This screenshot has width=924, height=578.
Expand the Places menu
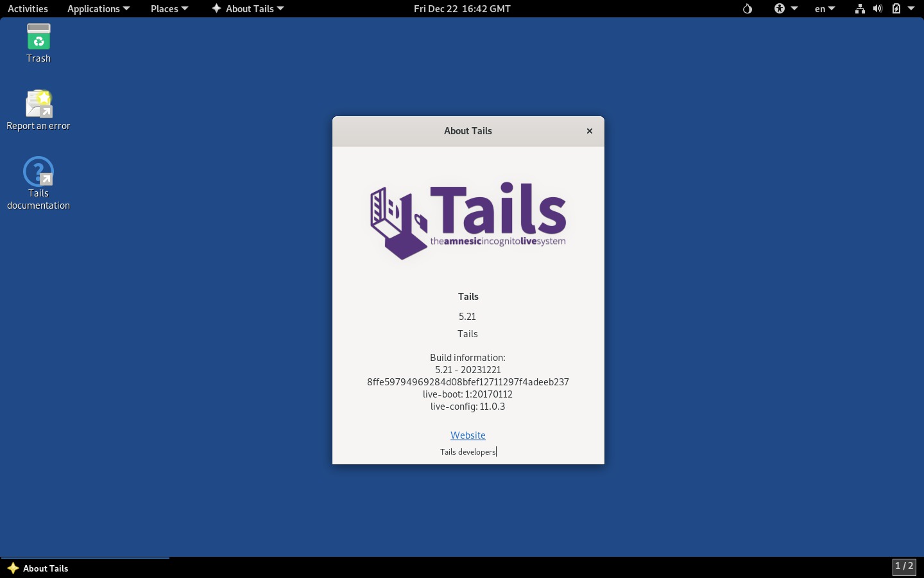[169, 9]
